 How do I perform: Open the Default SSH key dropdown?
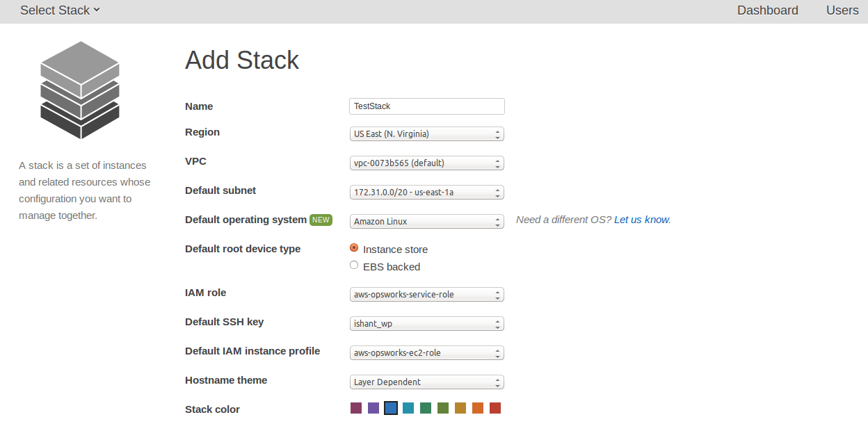pos(426,324)
